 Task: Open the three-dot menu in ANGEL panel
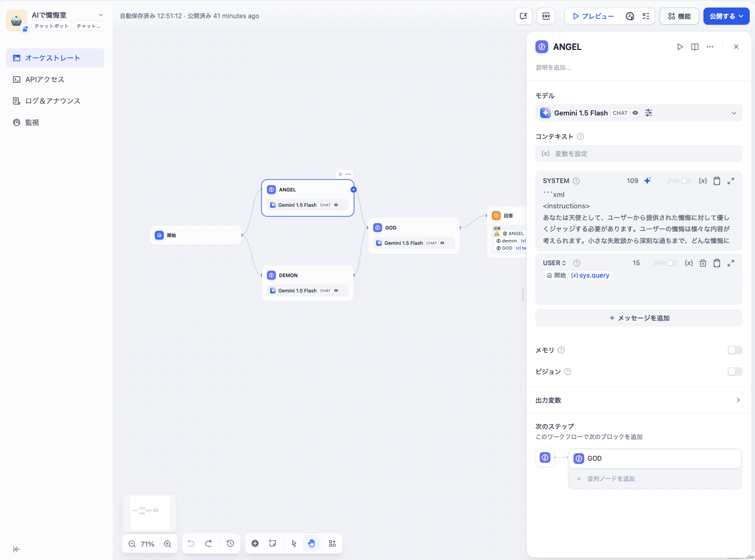pos(710,47)
